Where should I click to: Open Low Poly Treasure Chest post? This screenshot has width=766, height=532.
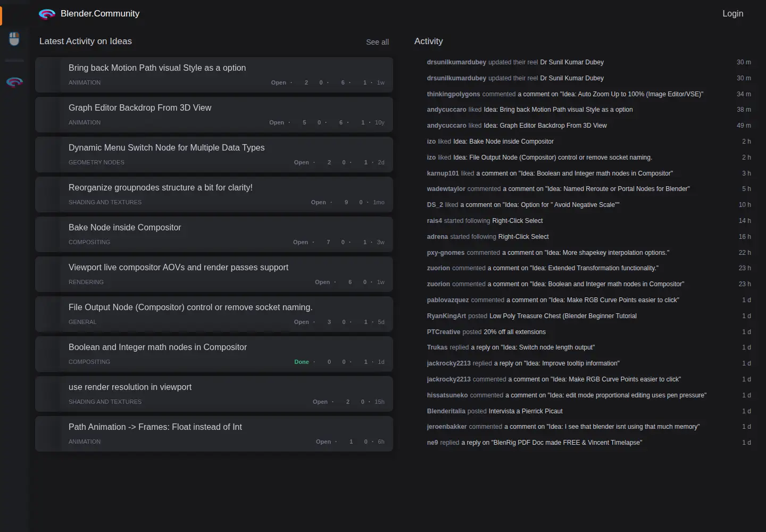pyautogui.click(x=563, y=316)
